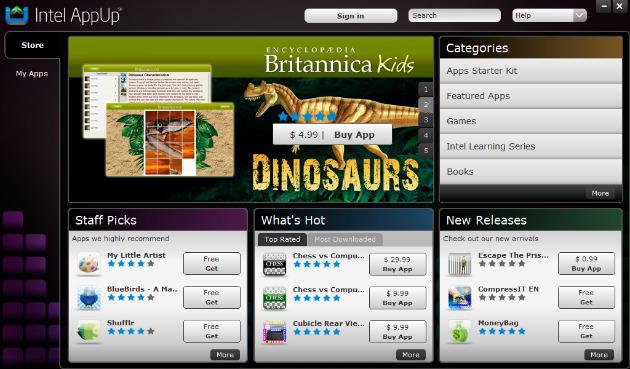Screen dimensions: 630x369
Task: Switch to the Top Rated tab
Action: coord(282,240)
